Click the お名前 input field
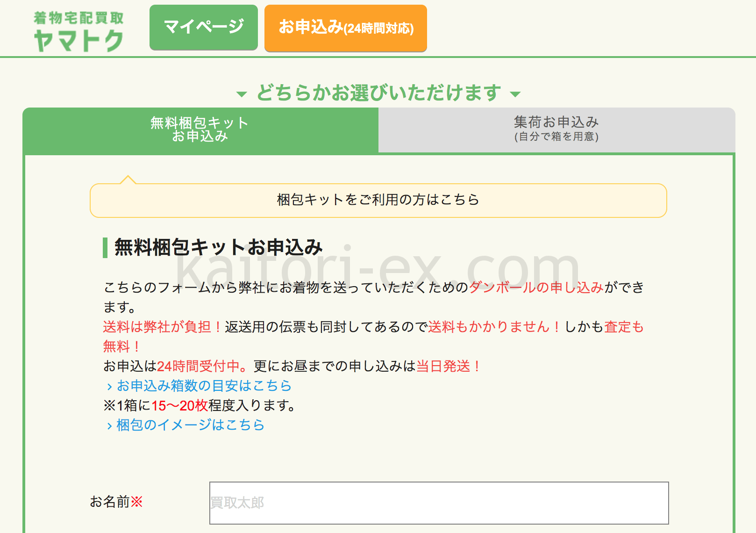 coord(439,503)
